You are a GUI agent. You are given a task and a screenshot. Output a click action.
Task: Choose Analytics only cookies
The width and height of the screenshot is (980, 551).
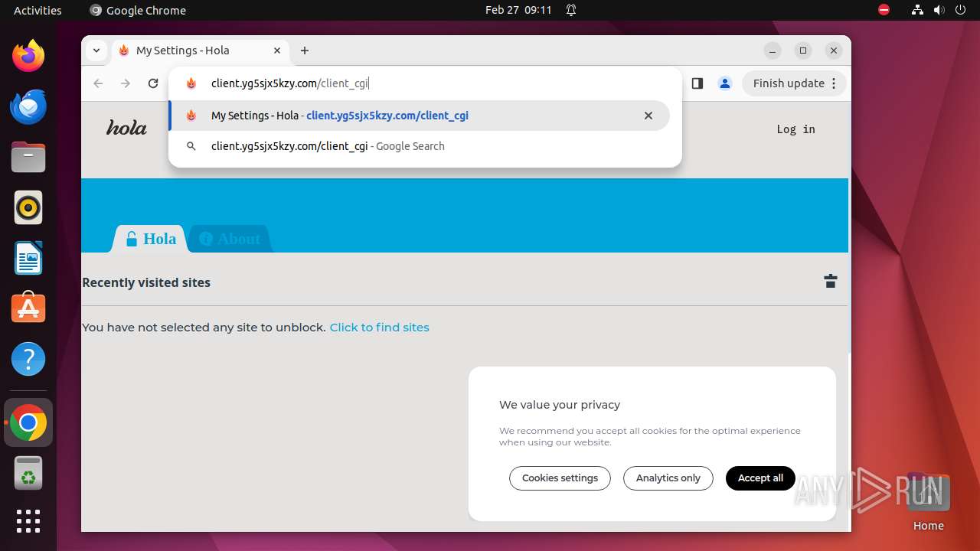[668, 478]
